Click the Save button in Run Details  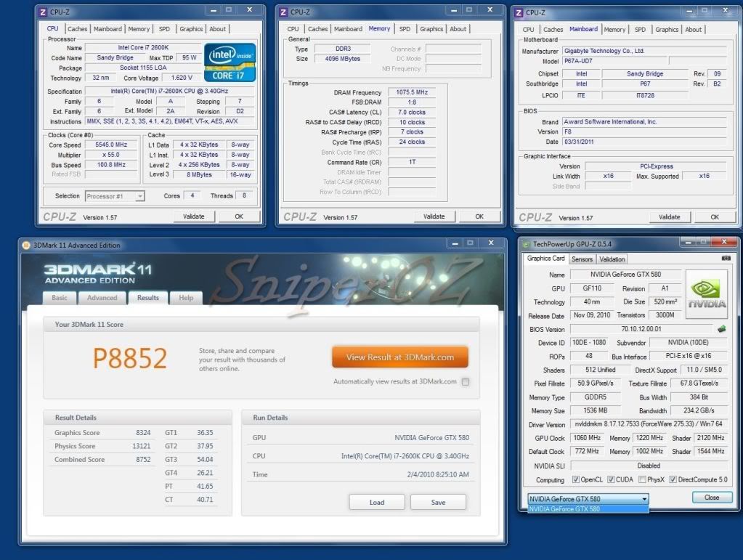tap(438, 502)
